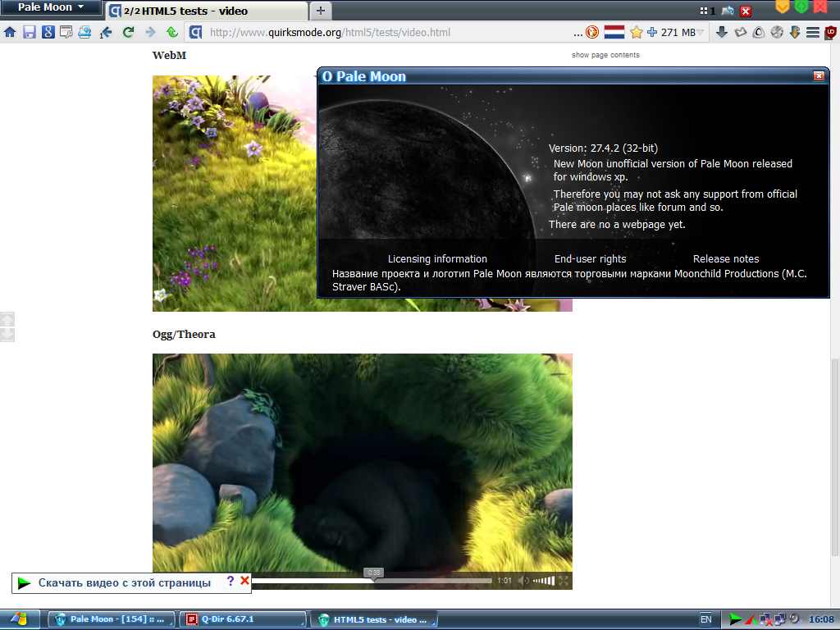Close the video download popup with red X
The width and height of the screenshot is (840, 630).
coord(244,580)
